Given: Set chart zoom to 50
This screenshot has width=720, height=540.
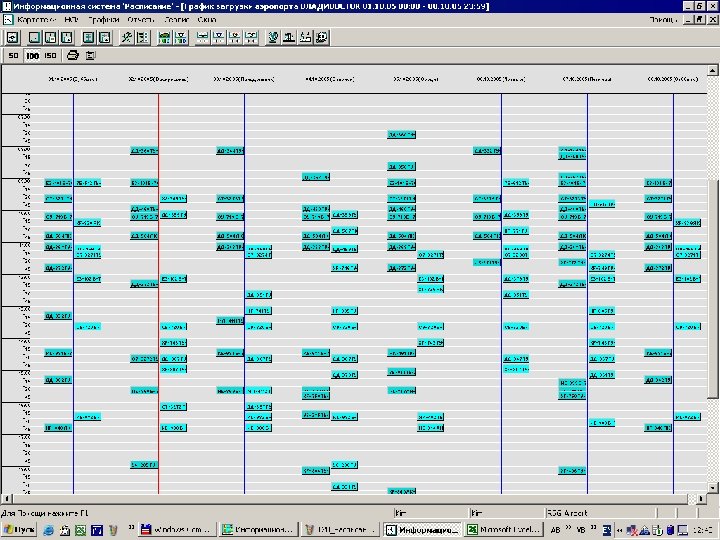Looking at the screenshot, I should coord(13,56).
